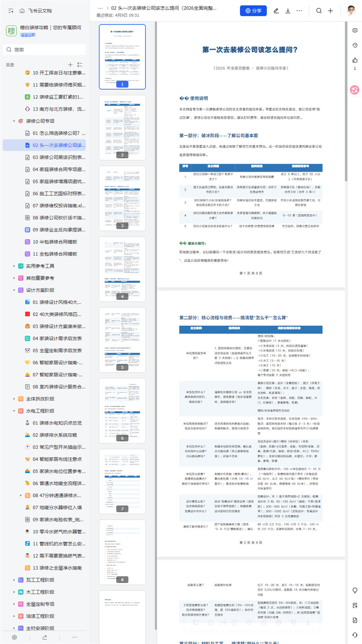Open document history clock icon
The height and width of the screenshot is (644, 362).
pyautogui.click(x=355, y=45)
